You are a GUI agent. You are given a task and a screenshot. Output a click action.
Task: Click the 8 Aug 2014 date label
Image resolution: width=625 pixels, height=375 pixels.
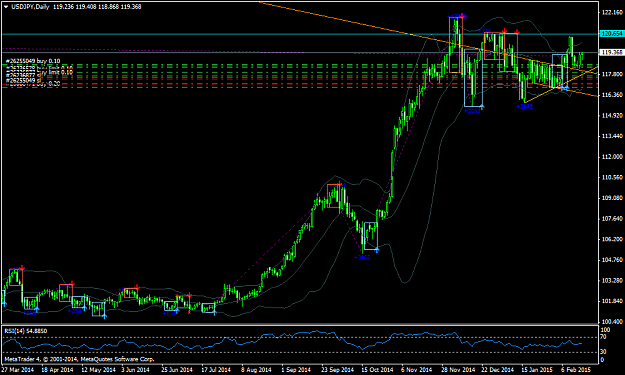[x=256, y=369]
